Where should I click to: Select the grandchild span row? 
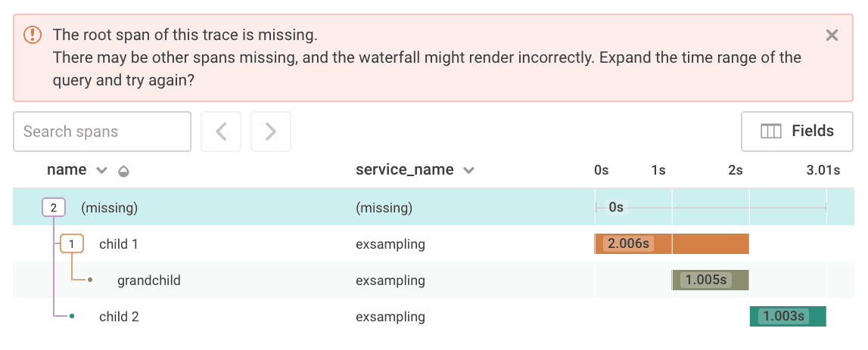pyautogui.click(x=148, y=280)
